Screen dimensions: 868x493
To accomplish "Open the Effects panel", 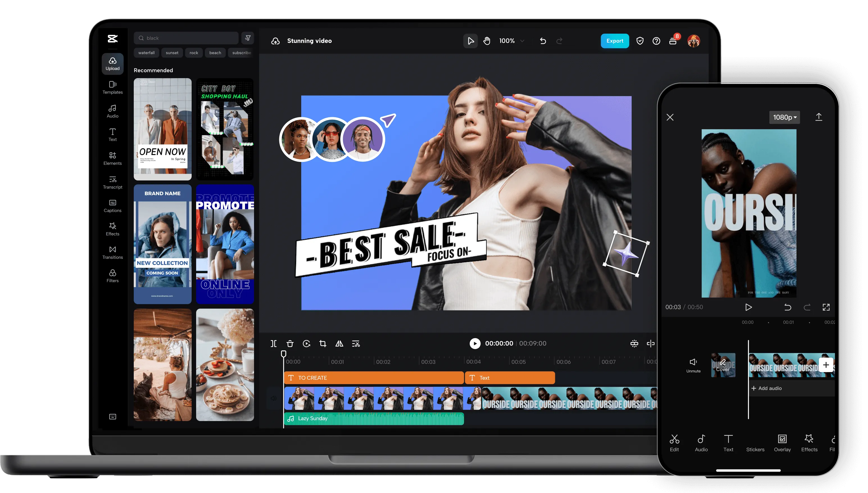I will pyautogui.click(x=112, y=229).
